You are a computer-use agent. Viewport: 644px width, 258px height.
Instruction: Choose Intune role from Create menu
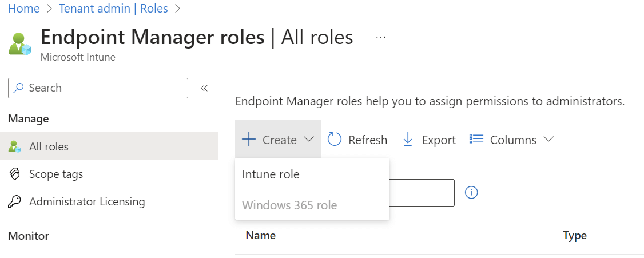coord(271,174)
